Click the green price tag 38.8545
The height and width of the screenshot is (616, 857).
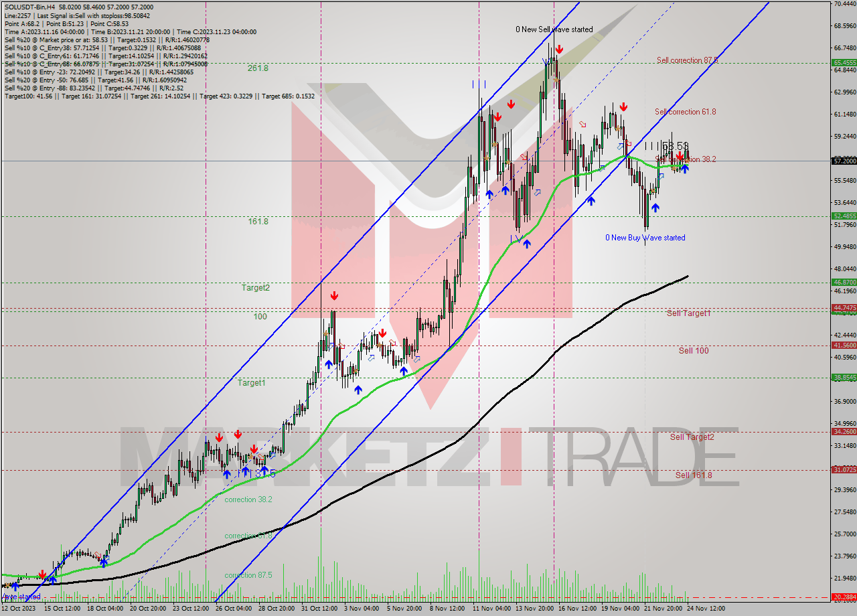(844, 377)
